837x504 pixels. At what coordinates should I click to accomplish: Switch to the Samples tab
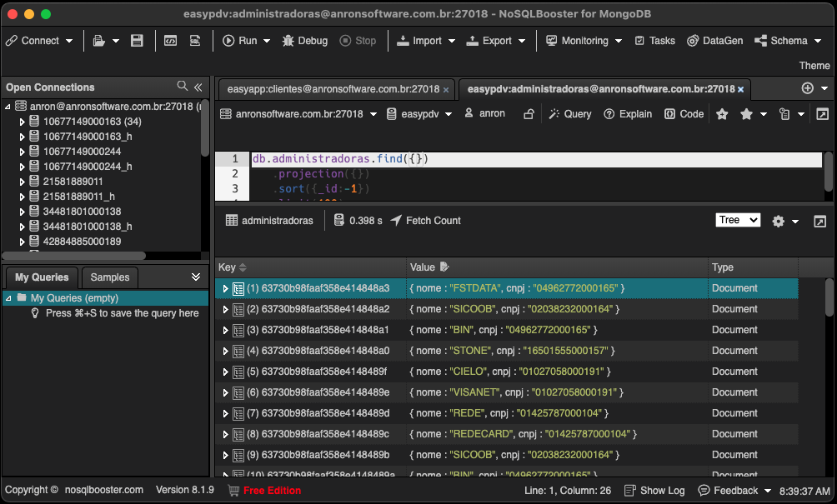click(x=110, y=277)
